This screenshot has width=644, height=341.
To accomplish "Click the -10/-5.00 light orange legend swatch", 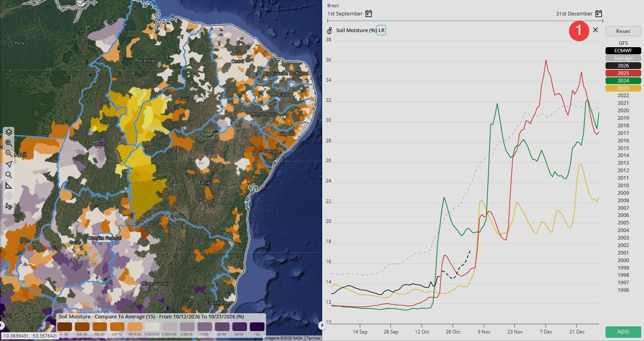I will coord(135,327).
